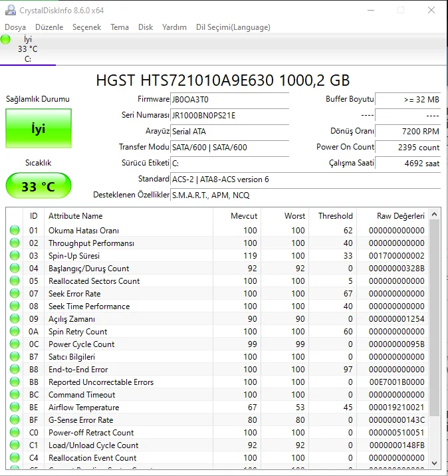Click status orb for Power Cycle Count row
This screenshot has width=448, height=476.
[15, 344]
